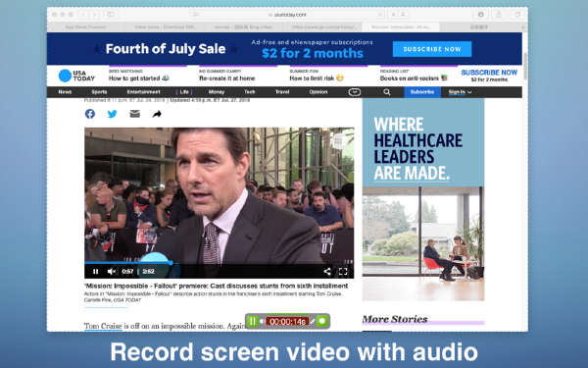This screenshot has width=588, height=368.
Task: Seek on the video progress bar
Action: pos(219,262)
